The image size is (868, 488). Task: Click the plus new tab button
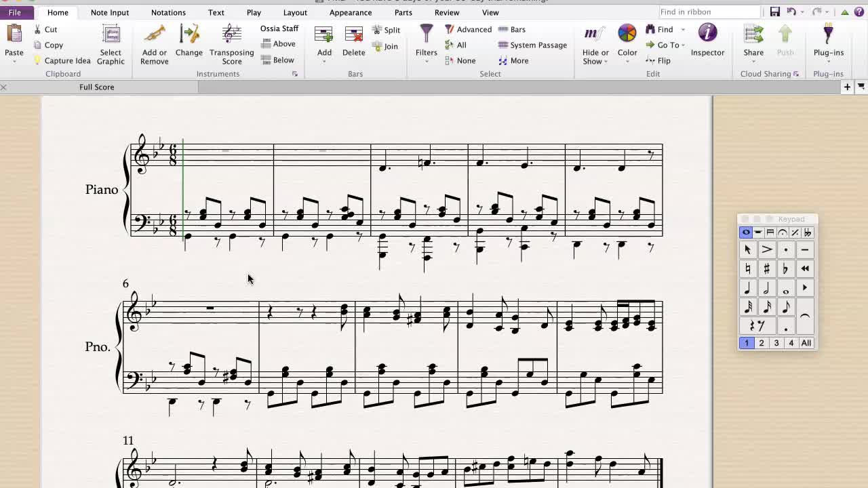click(847, 87)
